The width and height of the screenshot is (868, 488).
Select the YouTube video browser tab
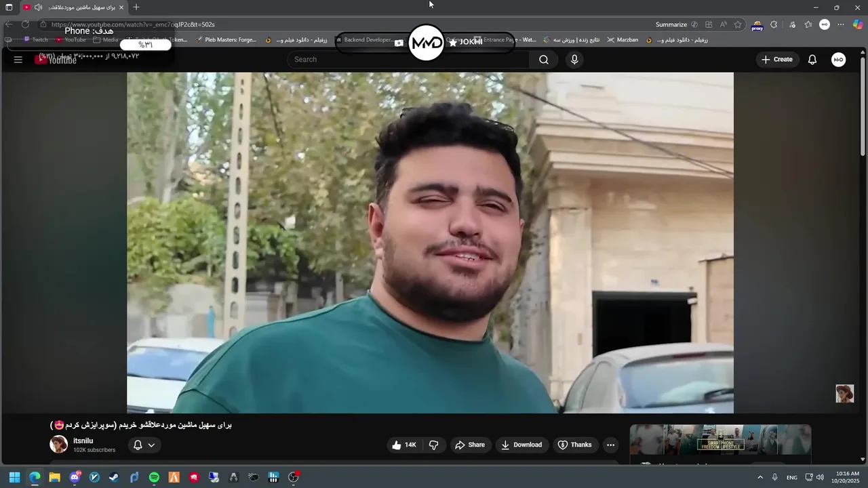[75, 7]
